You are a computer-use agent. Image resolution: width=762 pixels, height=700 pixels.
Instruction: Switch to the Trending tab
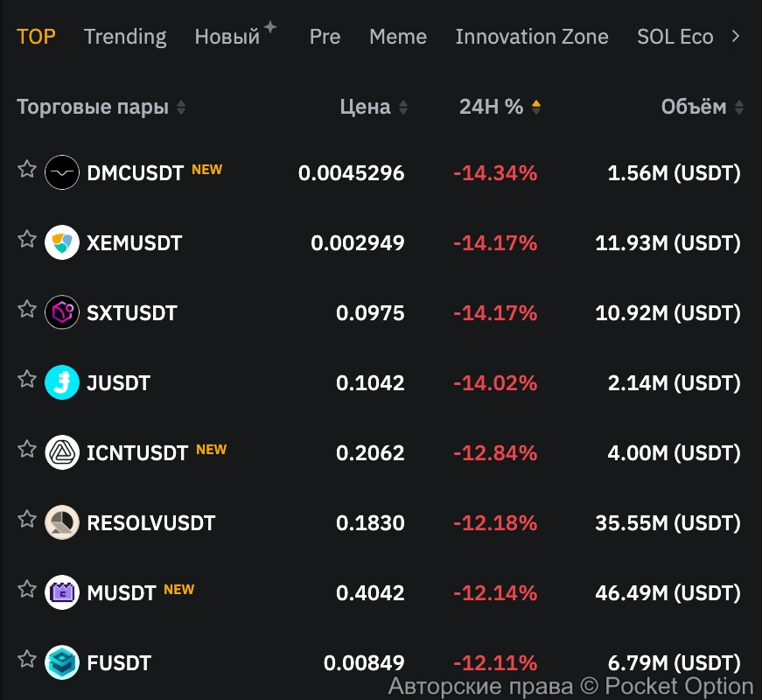[125, 37]
